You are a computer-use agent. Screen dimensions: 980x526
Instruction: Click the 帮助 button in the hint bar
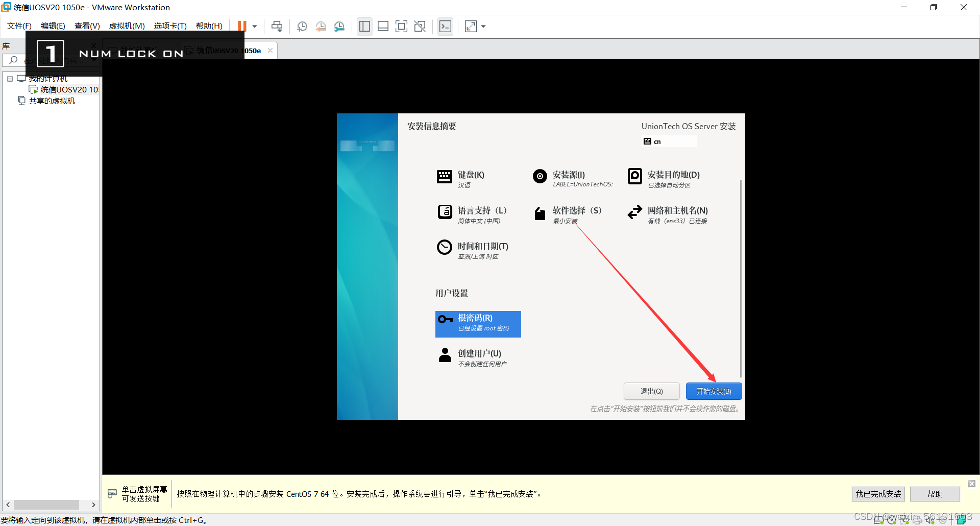935,494
